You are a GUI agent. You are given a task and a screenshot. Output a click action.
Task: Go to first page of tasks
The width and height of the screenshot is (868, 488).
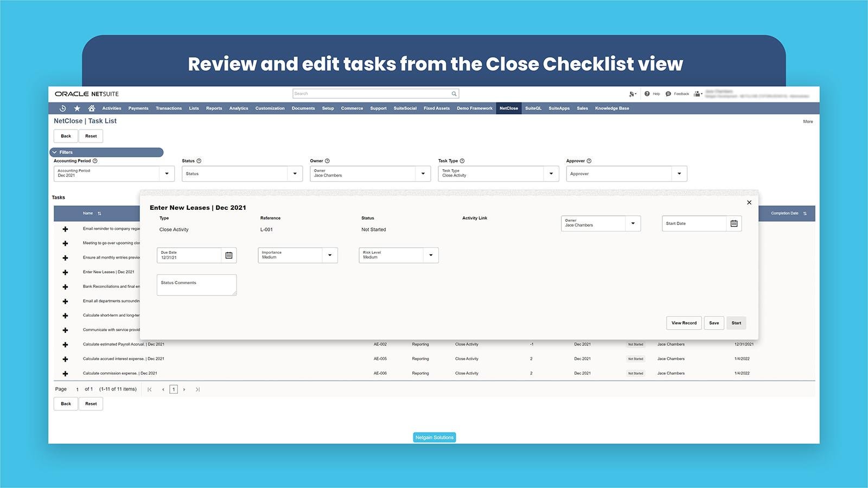150,389
